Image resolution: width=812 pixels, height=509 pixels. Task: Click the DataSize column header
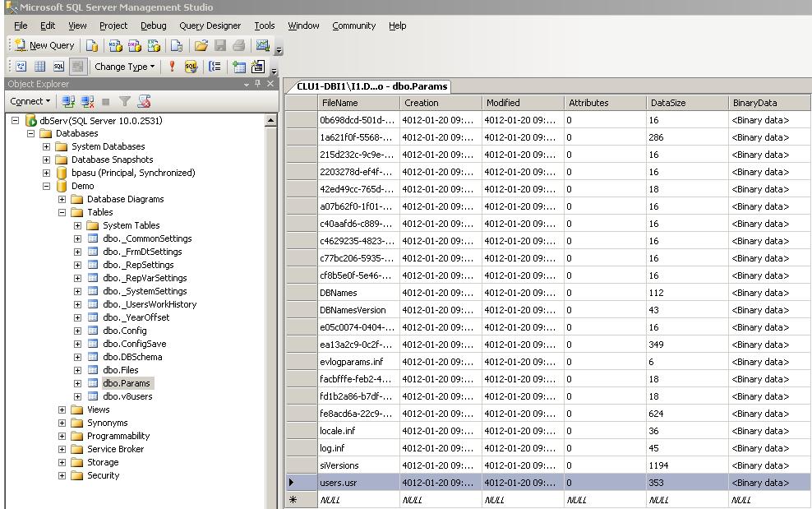(x=687, y=103)
